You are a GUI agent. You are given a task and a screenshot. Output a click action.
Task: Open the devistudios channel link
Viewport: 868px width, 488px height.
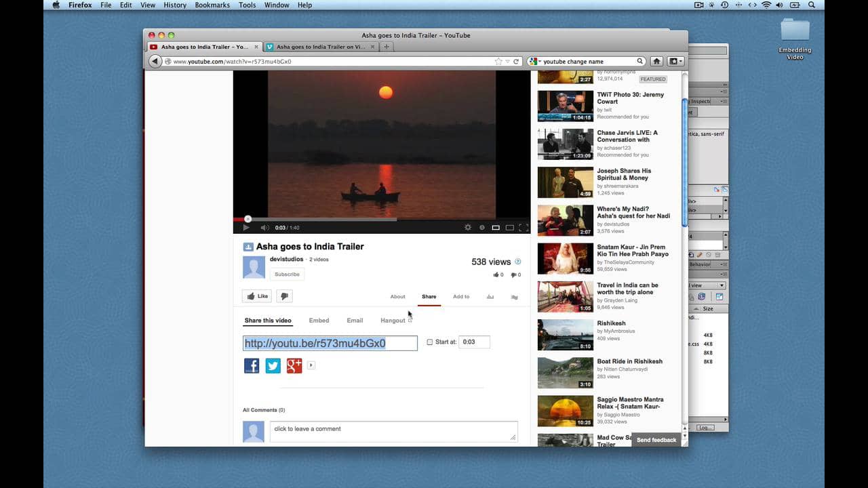(286, 260)
